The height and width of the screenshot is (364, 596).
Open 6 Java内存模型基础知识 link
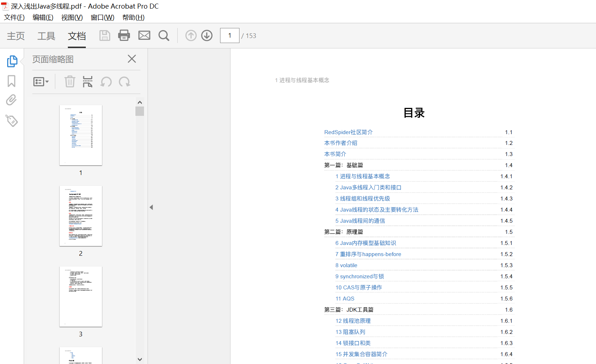click(x=366, y=243)
